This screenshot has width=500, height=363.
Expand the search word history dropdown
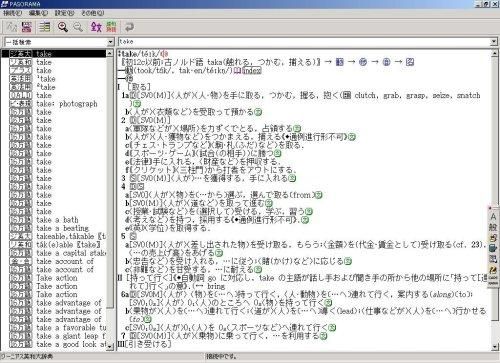pos(494,42)
